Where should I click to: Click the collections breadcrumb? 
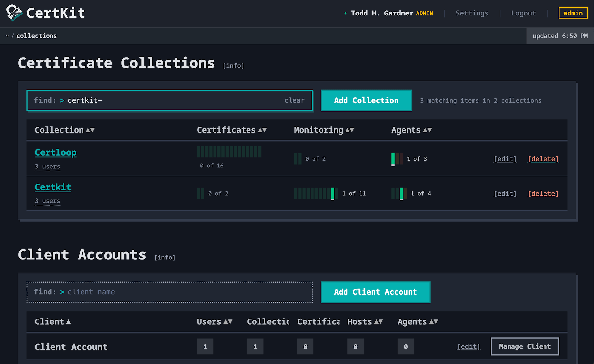(x=37, y=36)
